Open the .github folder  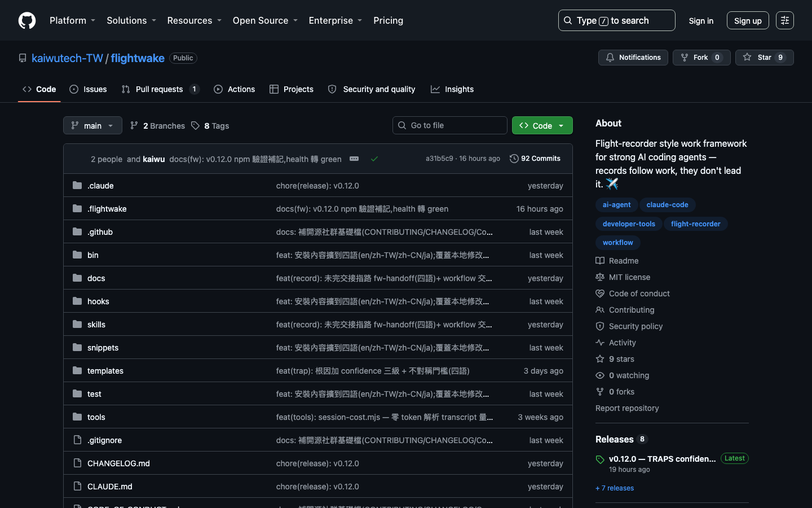pyautogui.click(x=100, y=232)
